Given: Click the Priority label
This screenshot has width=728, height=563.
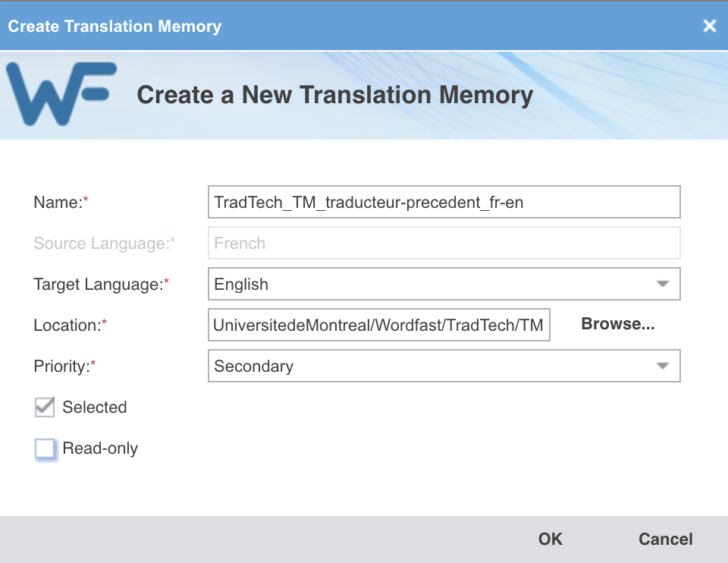Looking at the screenshot, I should pos(64,366).
